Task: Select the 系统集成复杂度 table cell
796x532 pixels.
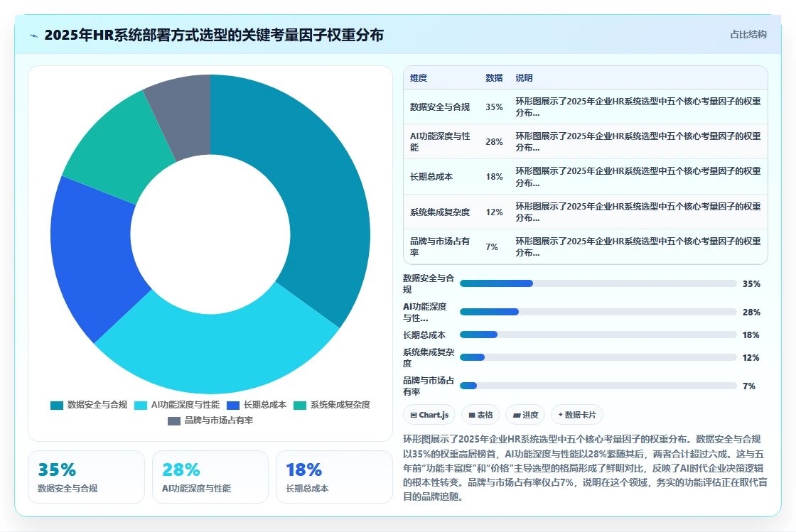Action: point(440,212)
